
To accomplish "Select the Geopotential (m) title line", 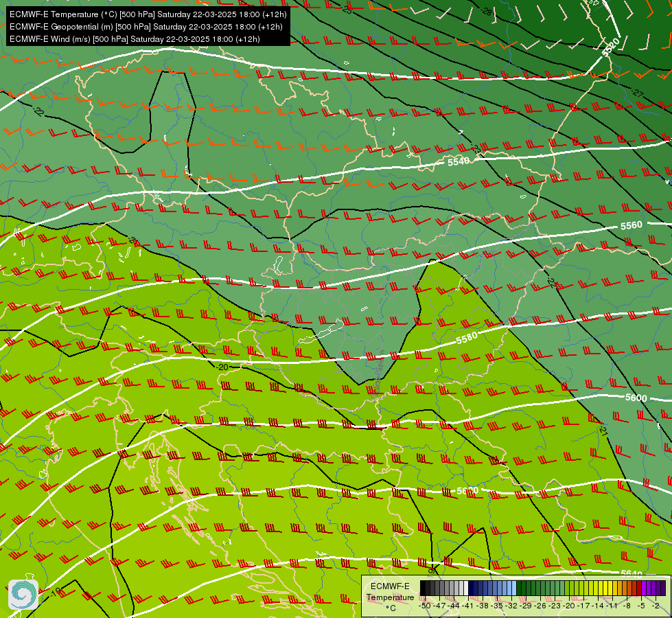I will pos(146,27).
